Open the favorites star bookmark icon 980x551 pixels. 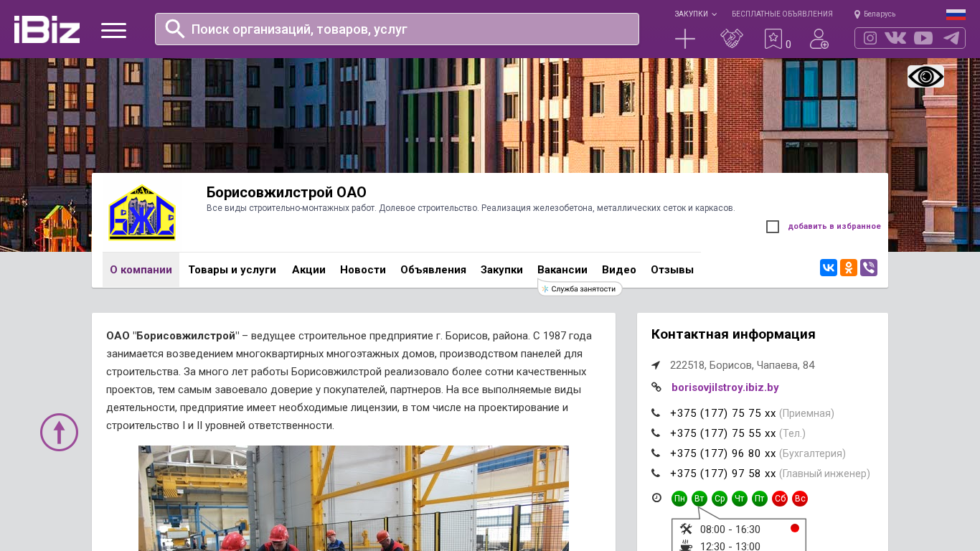tap(773, 39)
